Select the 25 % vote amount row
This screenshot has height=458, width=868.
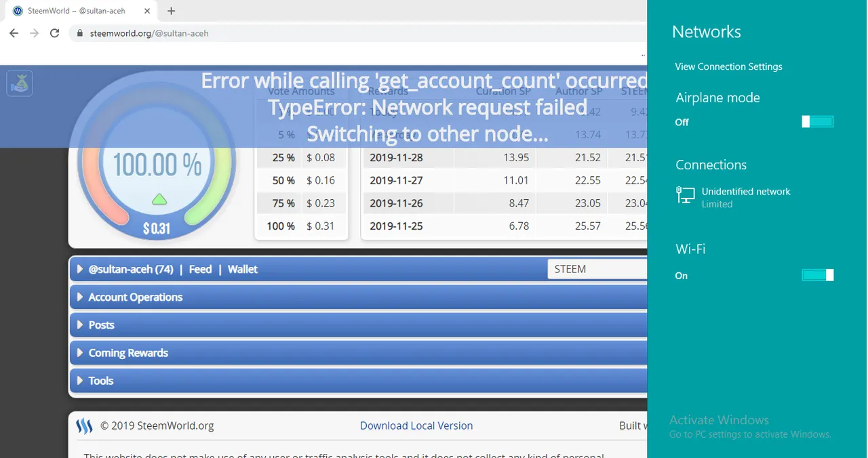[302, 157]
